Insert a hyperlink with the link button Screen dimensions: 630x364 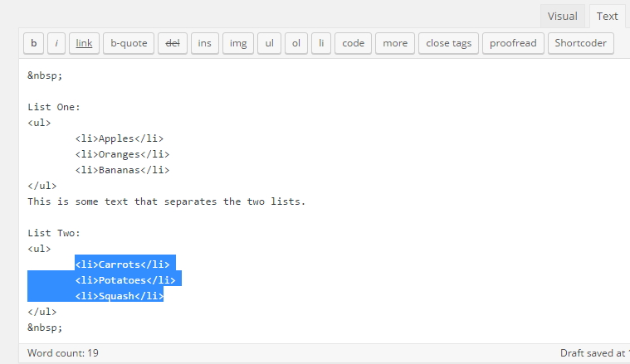pyautogui.click(x=84, y=43)
